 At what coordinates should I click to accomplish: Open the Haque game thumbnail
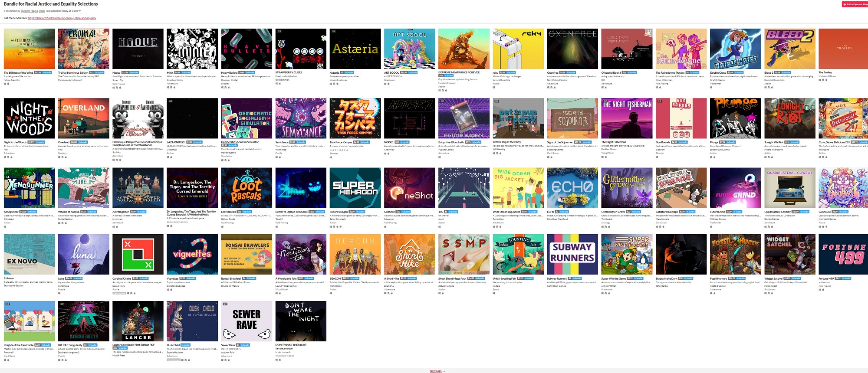[x=138, y=49]
